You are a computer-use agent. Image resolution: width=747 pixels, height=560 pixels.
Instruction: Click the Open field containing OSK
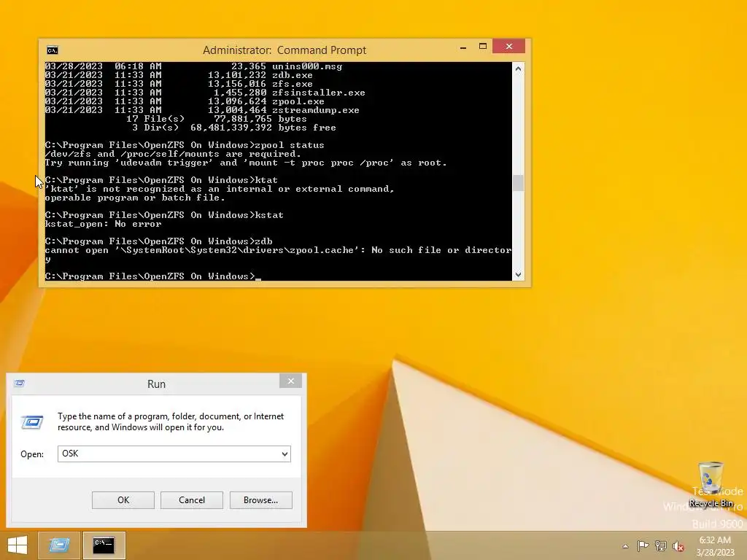(x=174, y=454)
